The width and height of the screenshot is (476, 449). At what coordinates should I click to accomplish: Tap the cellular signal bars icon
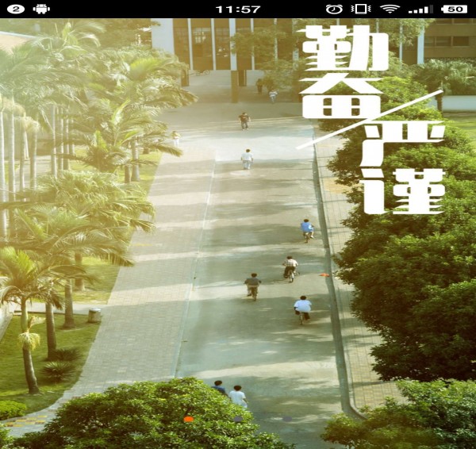tap(420, 10)
